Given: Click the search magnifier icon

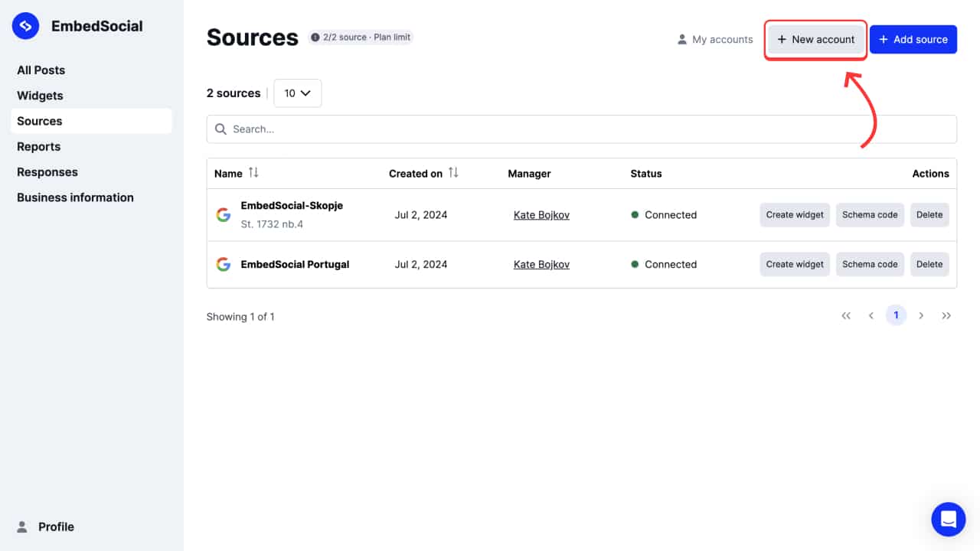Looking at the screenshot, I should pos(220,129).
